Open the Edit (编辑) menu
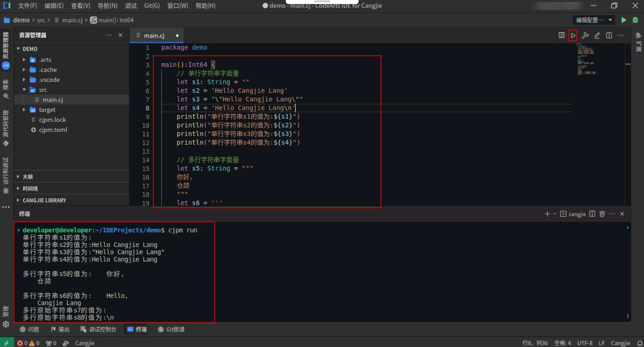Screen dimensions: 644x347 click(x=54, y=6)
